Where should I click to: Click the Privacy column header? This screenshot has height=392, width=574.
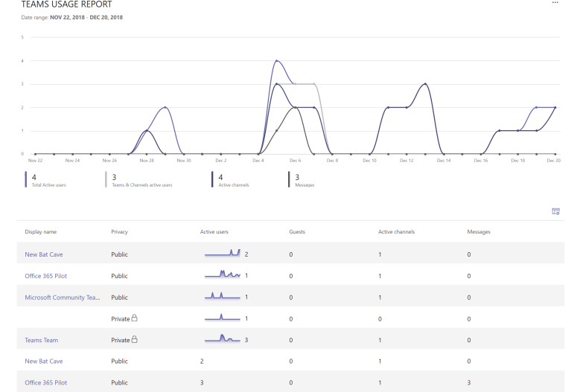(x=121, y=232)
